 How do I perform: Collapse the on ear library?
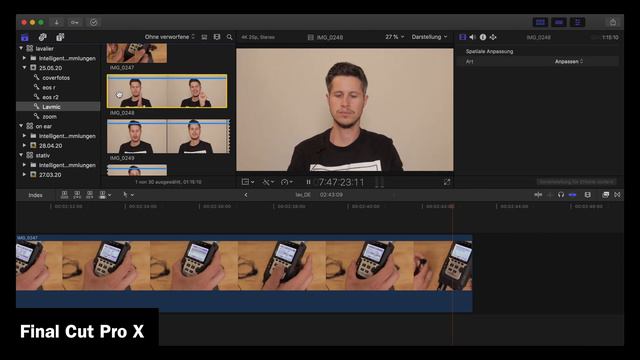tap(21, 126)
